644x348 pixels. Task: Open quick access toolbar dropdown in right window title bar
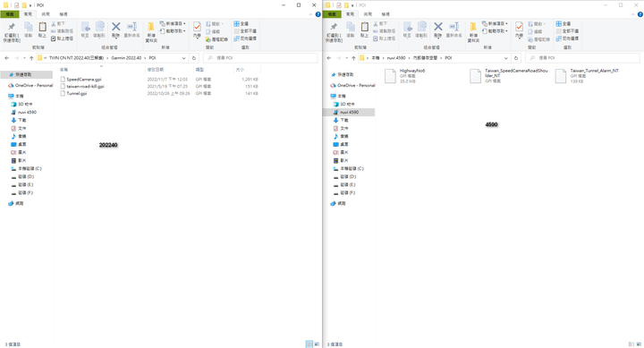352,5
